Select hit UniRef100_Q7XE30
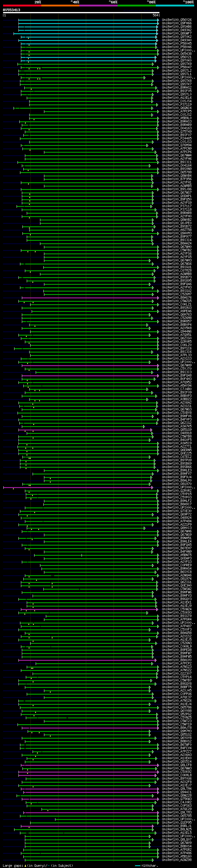197x868 pixels. [x=177, y=511]
